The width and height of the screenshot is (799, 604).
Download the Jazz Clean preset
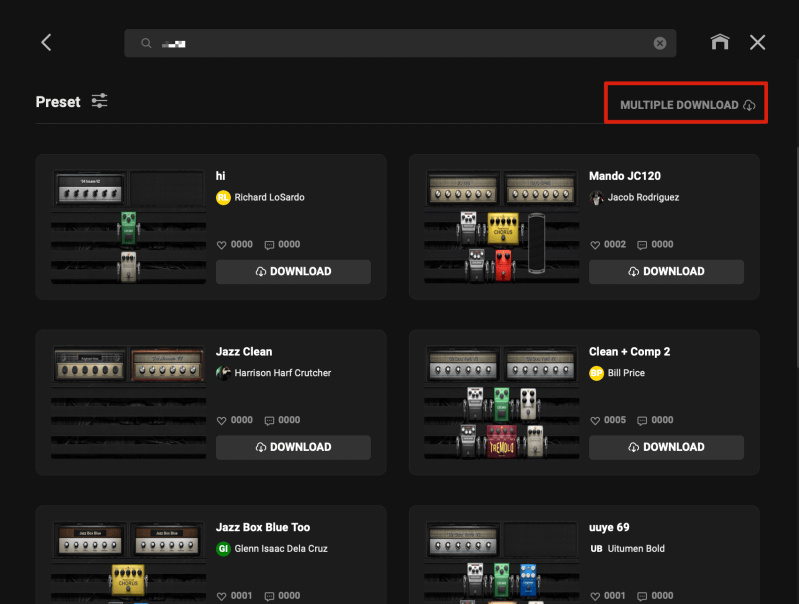coord(293,447)
